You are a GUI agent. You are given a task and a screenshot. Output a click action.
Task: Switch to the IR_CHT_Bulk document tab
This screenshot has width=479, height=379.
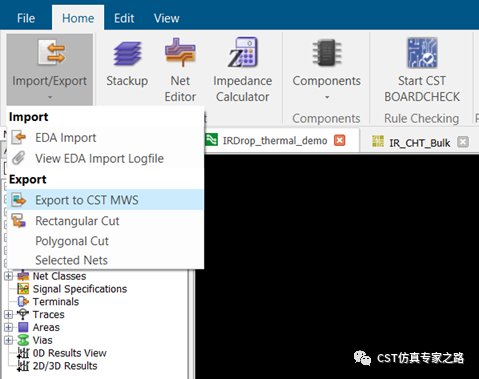(x=420, y=143)
